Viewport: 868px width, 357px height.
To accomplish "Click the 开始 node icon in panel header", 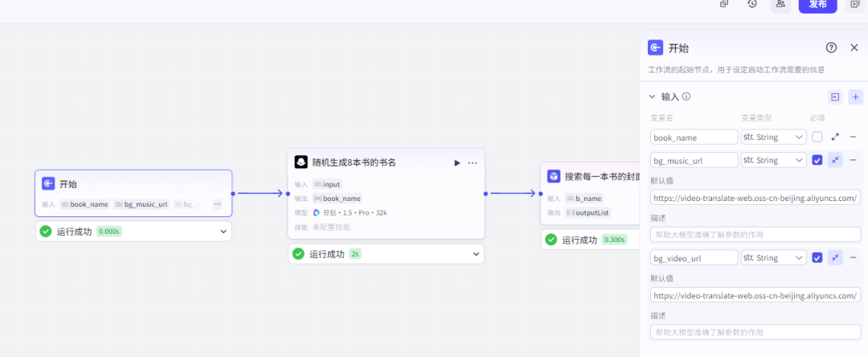I will pos(656,47).
